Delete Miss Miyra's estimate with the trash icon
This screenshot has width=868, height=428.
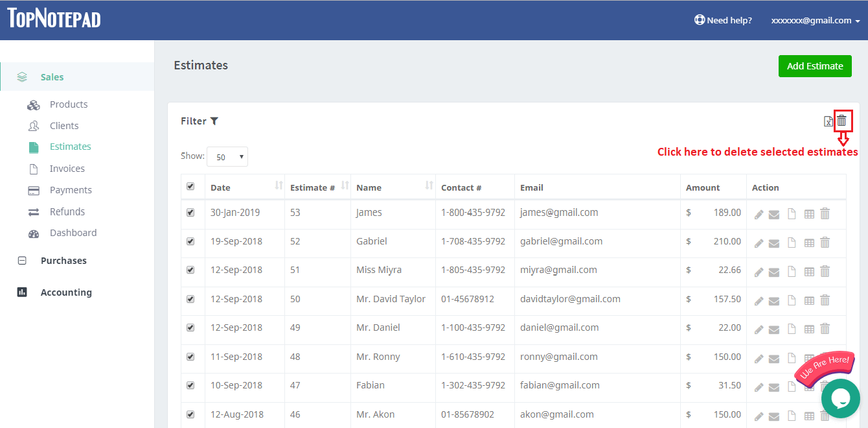pyautogui.click(x=825, y=271)
